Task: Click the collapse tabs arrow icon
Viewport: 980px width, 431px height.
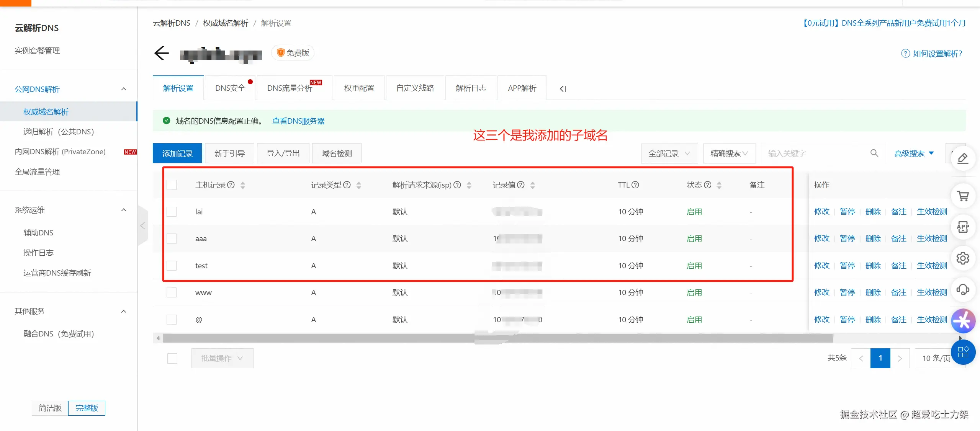Action: (563, 89)
